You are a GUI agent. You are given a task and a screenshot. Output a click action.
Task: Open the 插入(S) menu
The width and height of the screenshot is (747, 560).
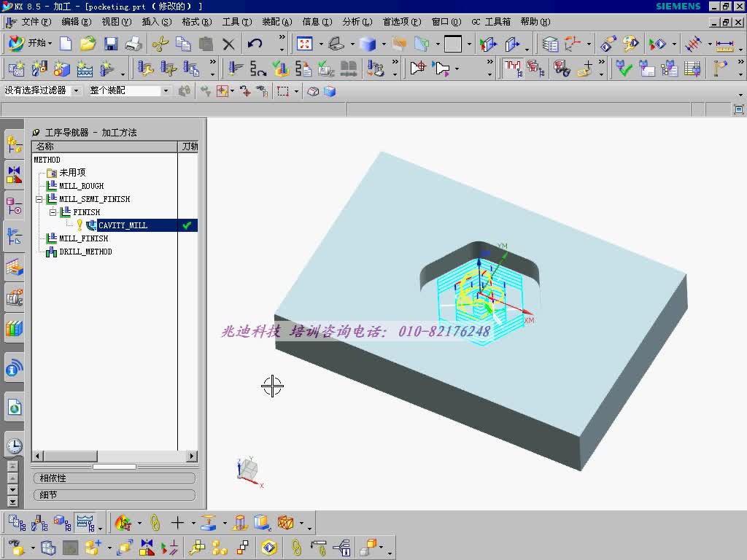(x=157, y=22)
